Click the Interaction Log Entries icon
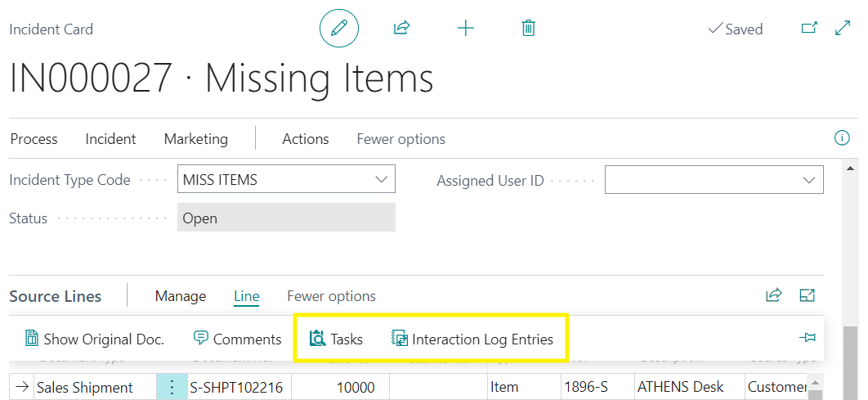The width and height of the screenshot is (868, 400). coord(399,339)
